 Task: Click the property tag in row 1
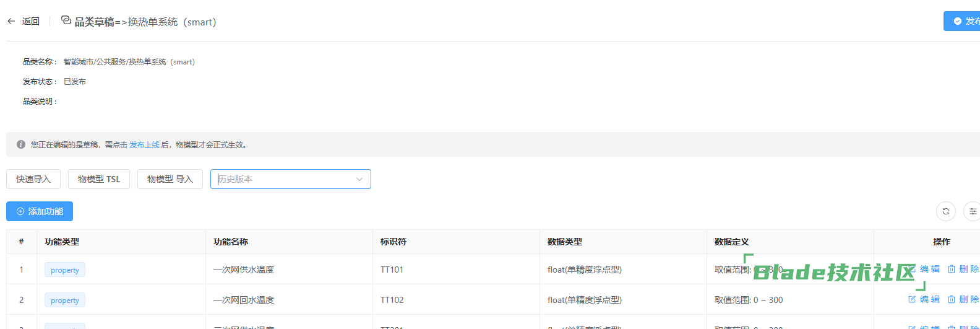coord(65,270)
